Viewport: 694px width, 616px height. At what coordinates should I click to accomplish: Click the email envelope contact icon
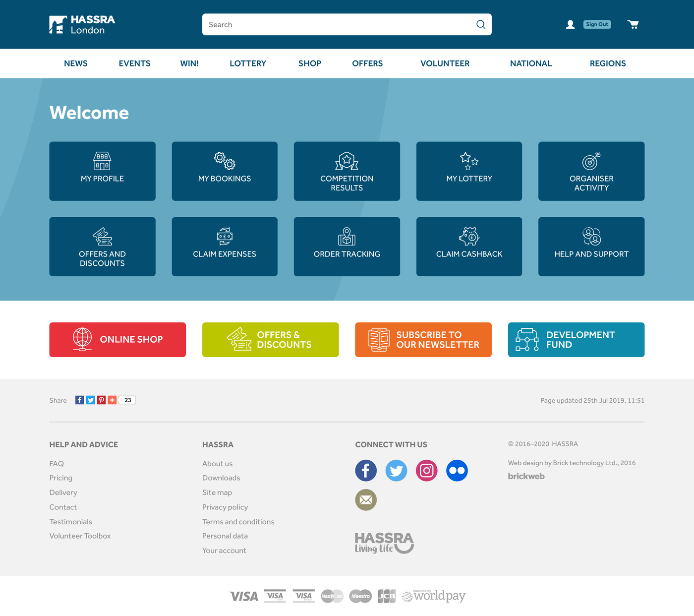click(366, 499)
